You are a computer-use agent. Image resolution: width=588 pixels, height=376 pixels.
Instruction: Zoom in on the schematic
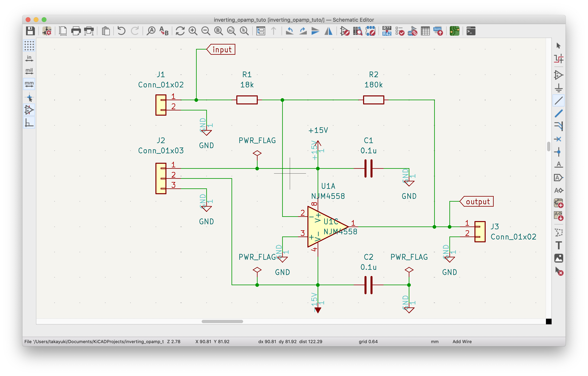(193, 31)
